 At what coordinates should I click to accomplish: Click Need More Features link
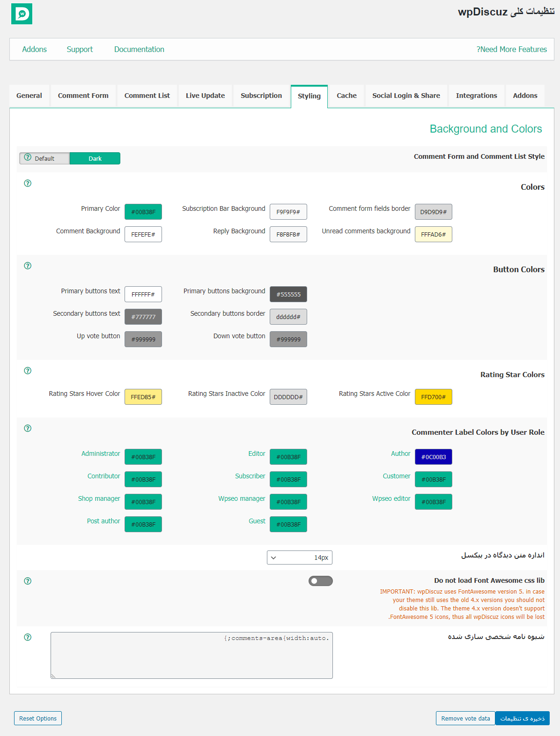pyautogui.click(x=512, y=49)
